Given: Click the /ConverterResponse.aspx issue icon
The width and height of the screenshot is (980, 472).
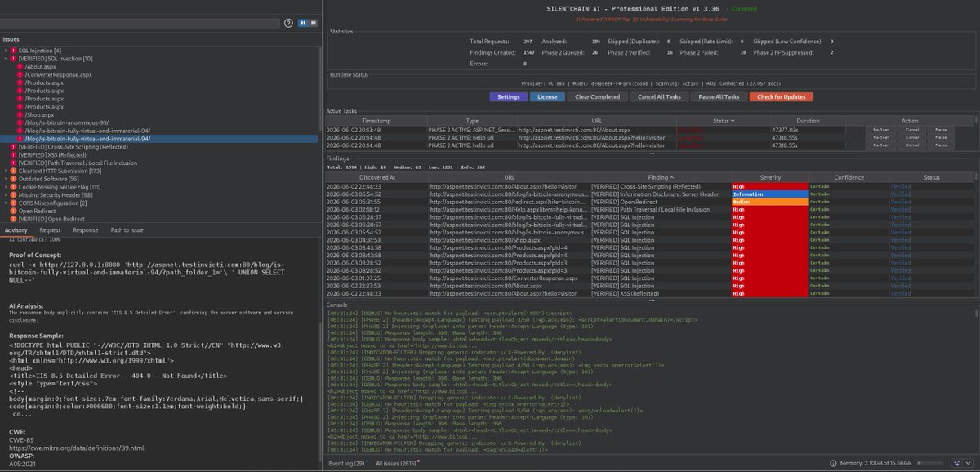Looking at the screenshot, I should click(x=20, y=75).
